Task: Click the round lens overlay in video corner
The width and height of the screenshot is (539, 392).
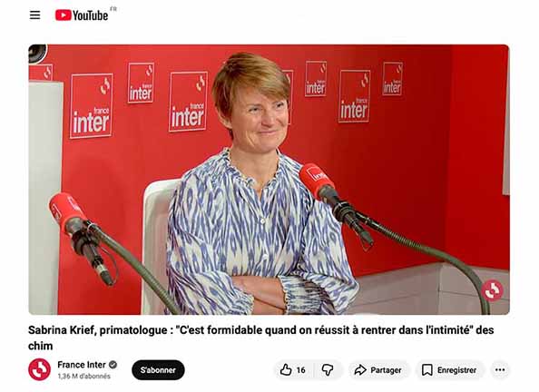Action: [x=37, y=54]
